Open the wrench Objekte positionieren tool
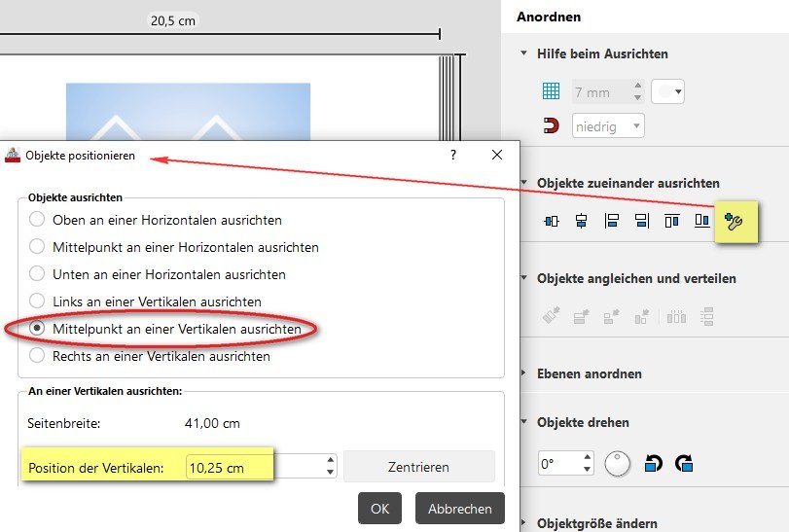Screen dimensions: 789x532 734,221
